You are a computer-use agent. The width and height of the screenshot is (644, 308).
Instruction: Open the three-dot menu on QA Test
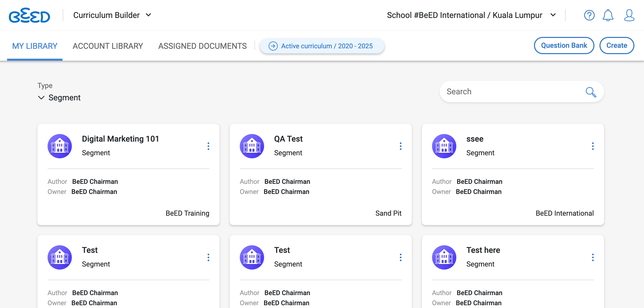pos(401,146)
